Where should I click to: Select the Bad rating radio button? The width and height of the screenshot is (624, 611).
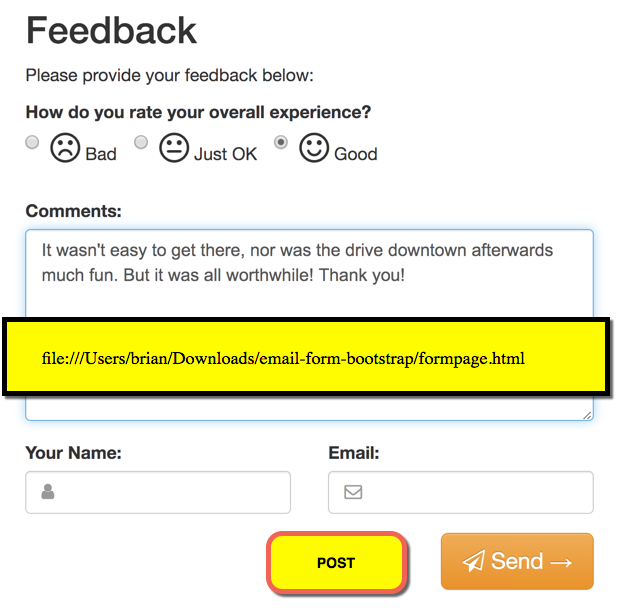(32, 142)
